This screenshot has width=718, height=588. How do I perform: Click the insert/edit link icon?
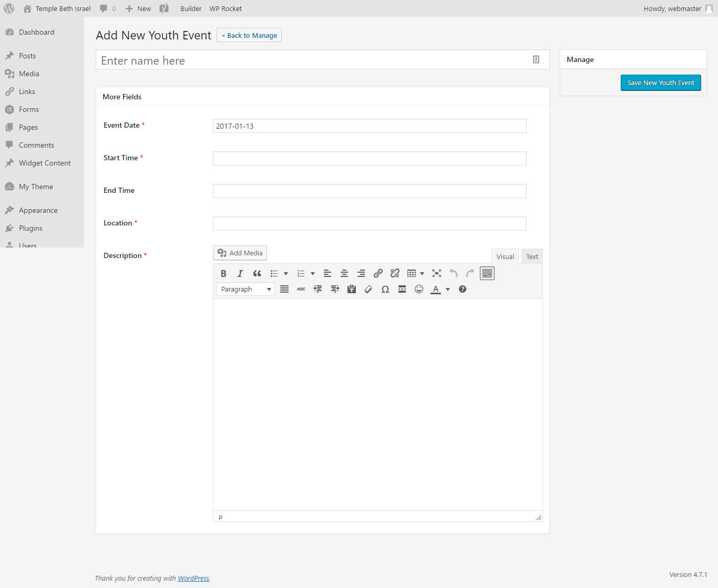coord(378,273)
